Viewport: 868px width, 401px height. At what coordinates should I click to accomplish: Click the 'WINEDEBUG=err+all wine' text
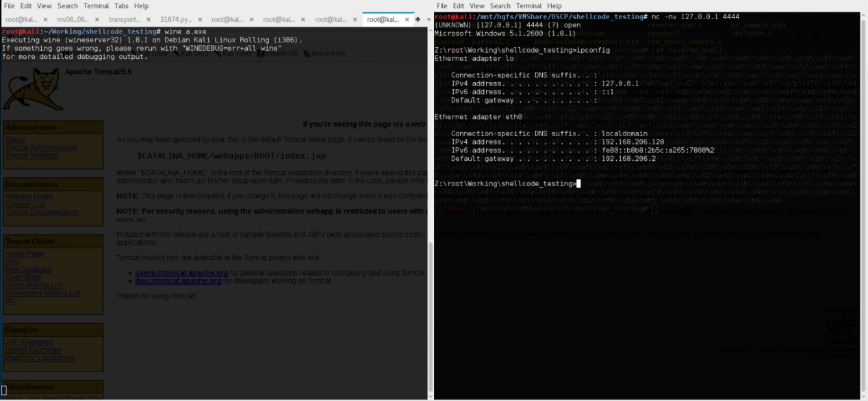pyautogui.click(x=231, y=48)
